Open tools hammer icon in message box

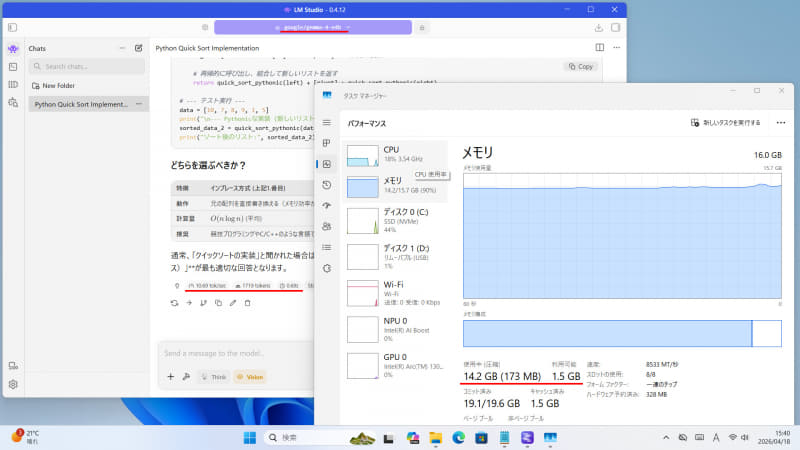tap(186, 377)
